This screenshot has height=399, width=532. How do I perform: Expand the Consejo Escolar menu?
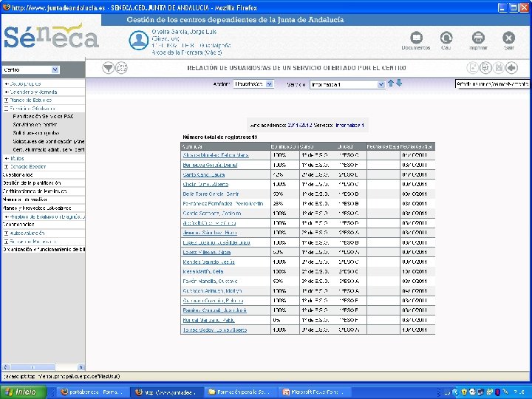click(25, 166)
